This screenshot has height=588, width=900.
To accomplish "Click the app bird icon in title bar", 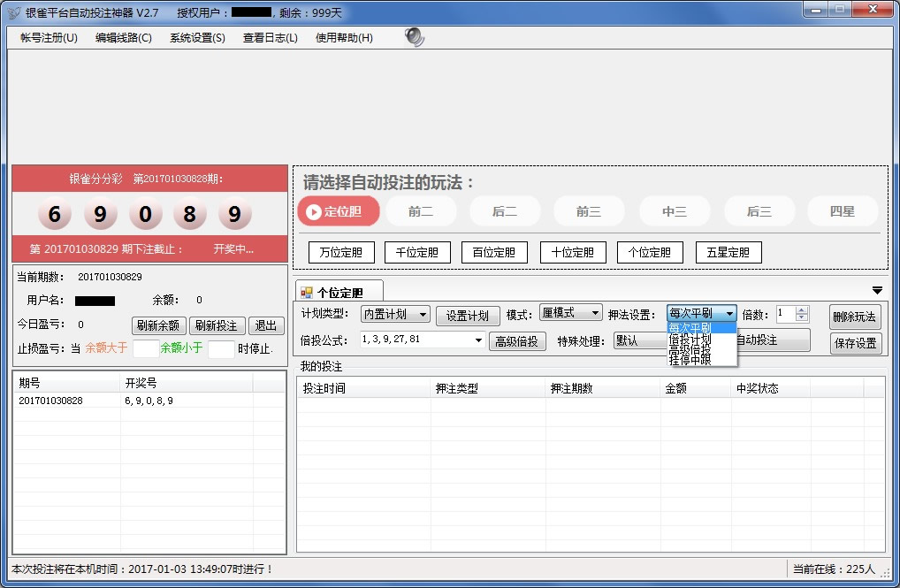I will pos(13,13).
